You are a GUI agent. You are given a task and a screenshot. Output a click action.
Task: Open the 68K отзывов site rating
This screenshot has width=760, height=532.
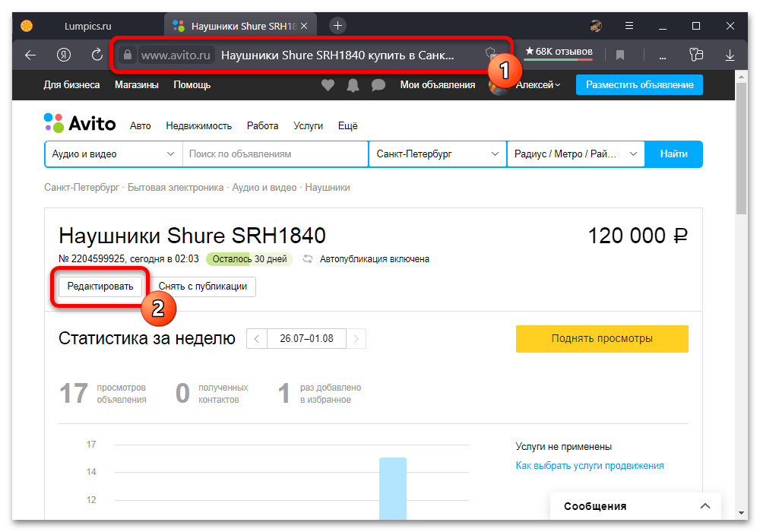point(559,52)
